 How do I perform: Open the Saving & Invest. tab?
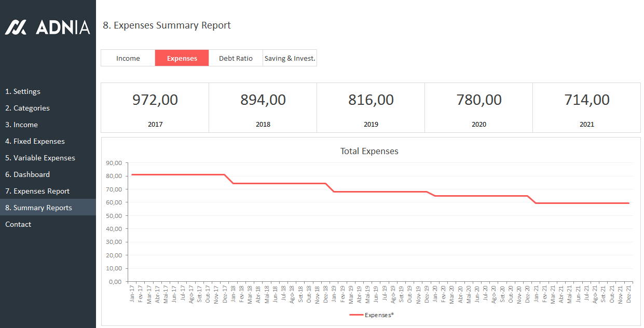click(290, 58)
